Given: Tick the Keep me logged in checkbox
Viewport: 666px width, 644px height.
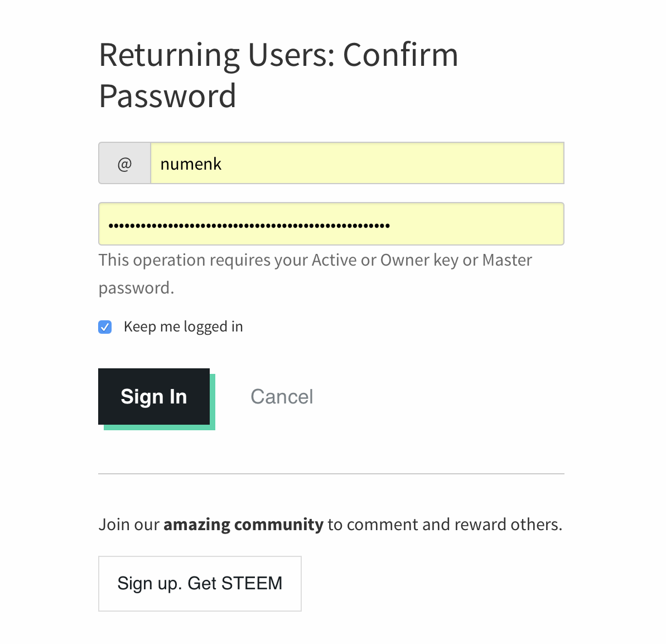Looking at the screenshot, I should (105, 327).
